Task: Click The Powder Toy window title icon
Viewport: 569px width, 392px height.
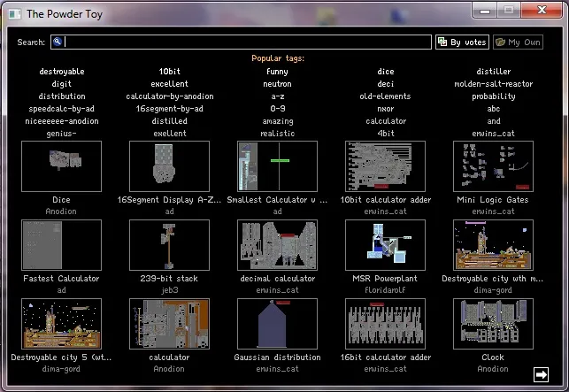Action: point(14,13)
